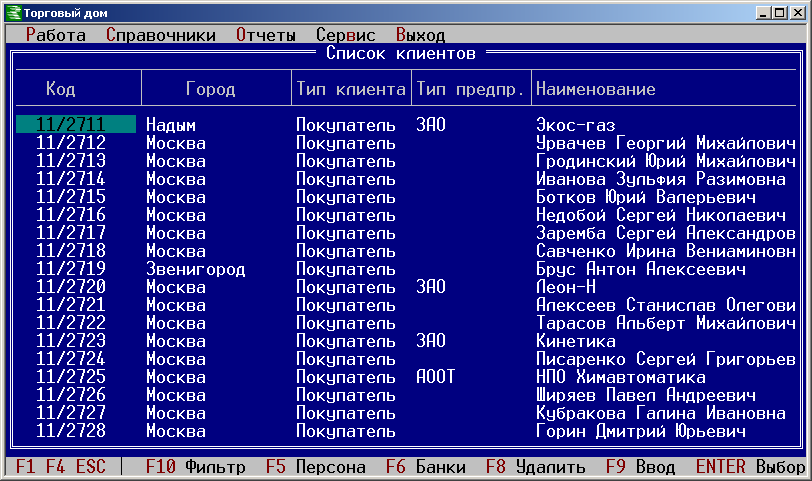
Task: Click ЗАО in the Экос-газ row
Action: [x=431, y=124]
